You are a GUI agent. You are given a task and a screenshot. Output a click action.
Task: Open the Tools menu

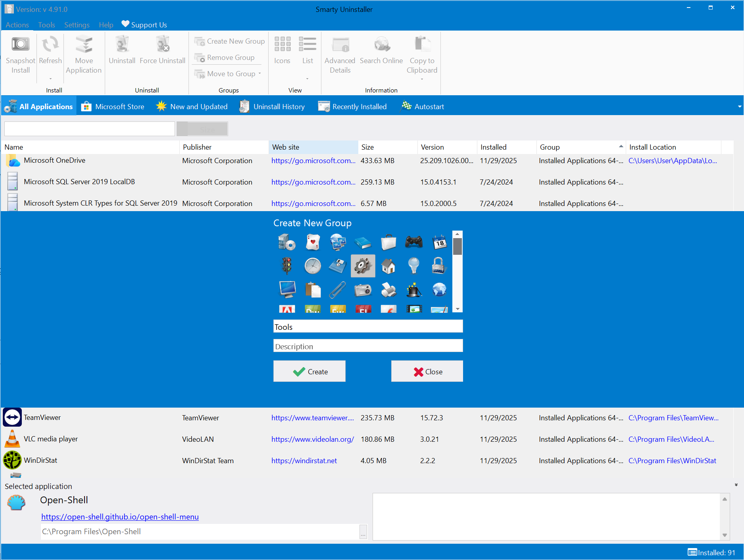point(46,25)
